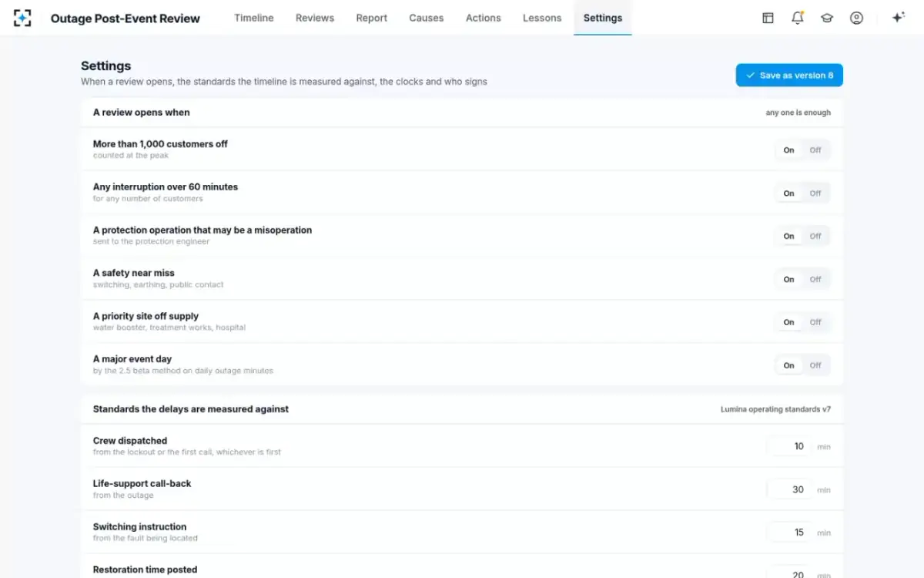Turn On 'A major event day'
924x578 pixels.
[x=788, y=365]
